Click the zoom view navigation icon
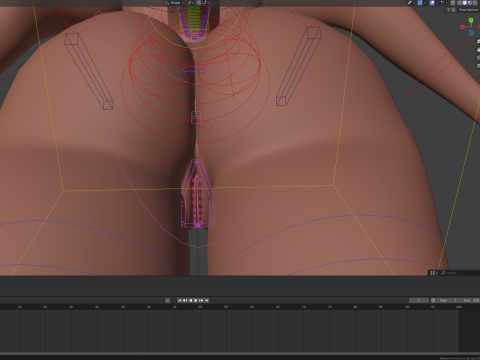The image size is (480, 360). 478,41
